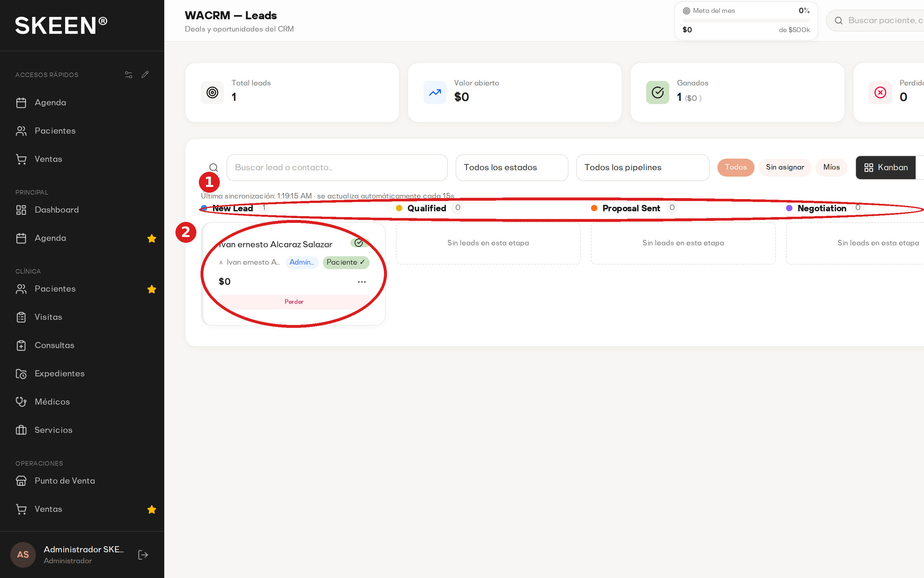Click the Qualified column yellow dot

click(399, 208)
